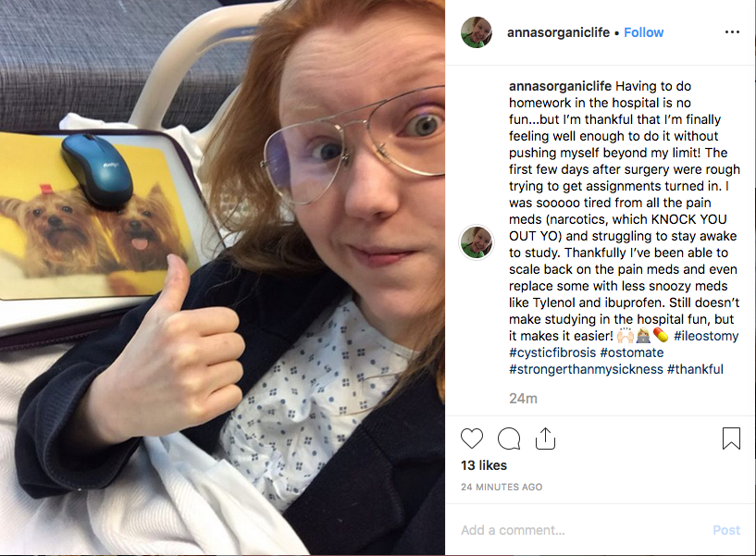The height and width of the screenshot is (556, 756).
Task: Open comments via the speech bubble icon
Action: (509, 439)
